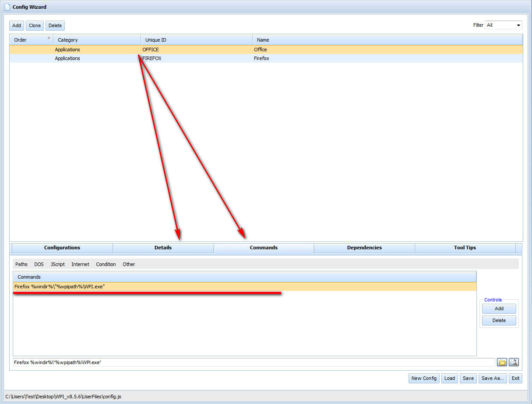Switch to the Configurations tab

62,248
